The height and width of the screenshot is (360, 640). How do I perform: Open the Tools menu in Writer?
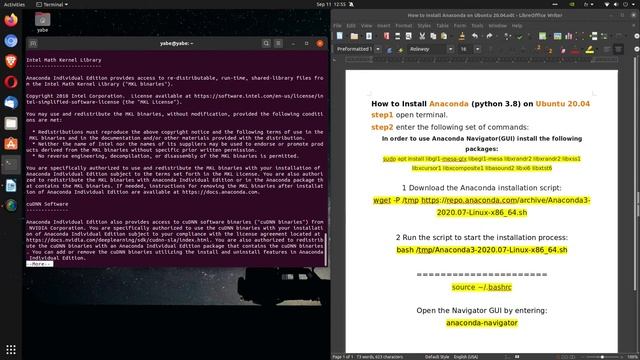click(477, 26)
